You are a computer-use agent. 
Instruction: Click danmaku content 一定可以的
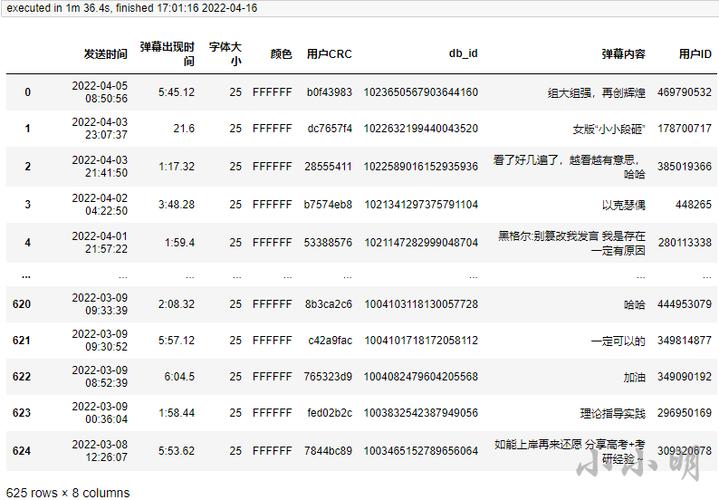coord(618,340)
